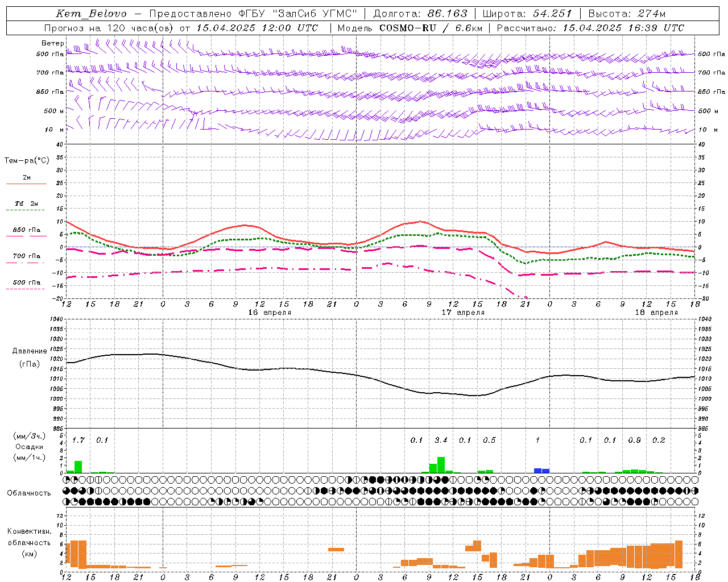Click the 18 апреля date label
The image size is (728, 582).
(656, 313)
